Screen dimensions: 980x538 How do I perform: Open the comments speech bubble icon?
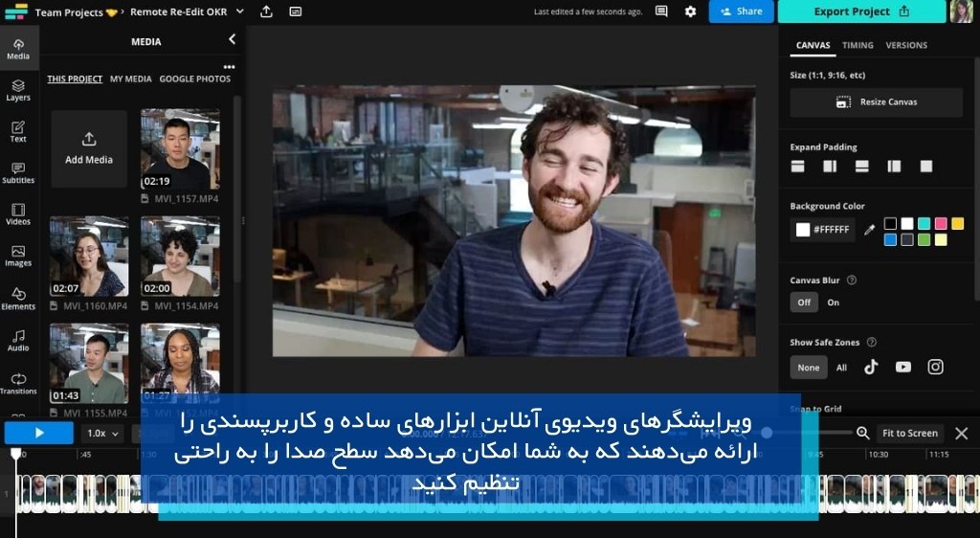(x=661, y=11)
